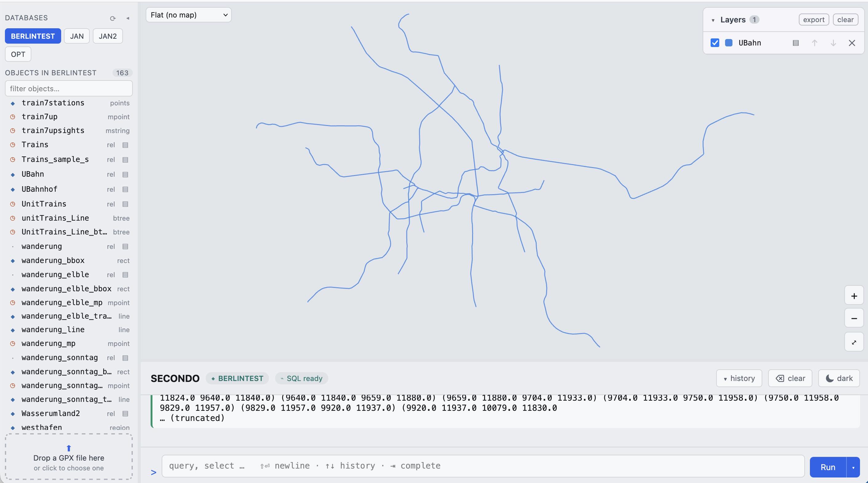Viewport: 868px width, 483px height.
Task: Open table icon for UBahn relation
Action: (125, 175)
